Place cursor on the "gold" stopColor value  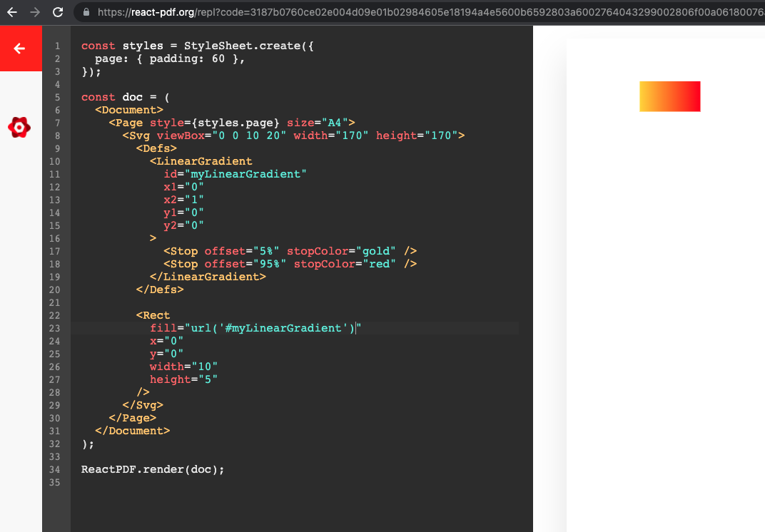(375, 251)
